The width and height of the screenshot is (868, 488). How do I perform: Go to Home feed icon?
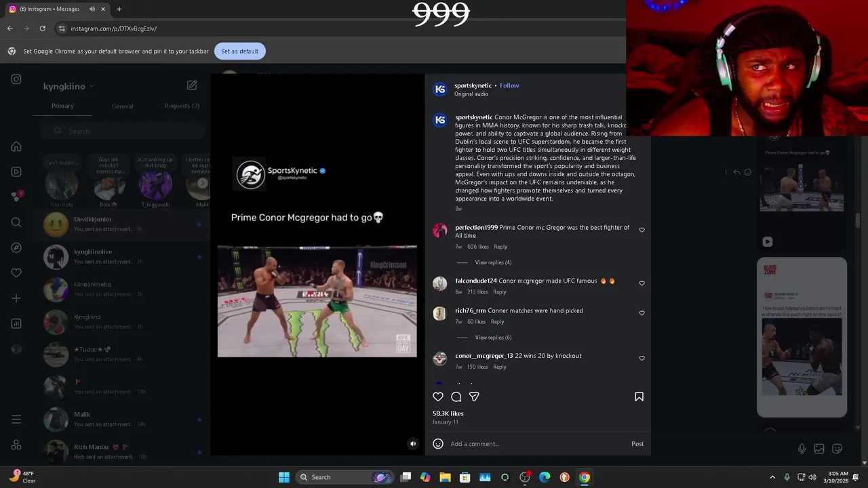16,146
